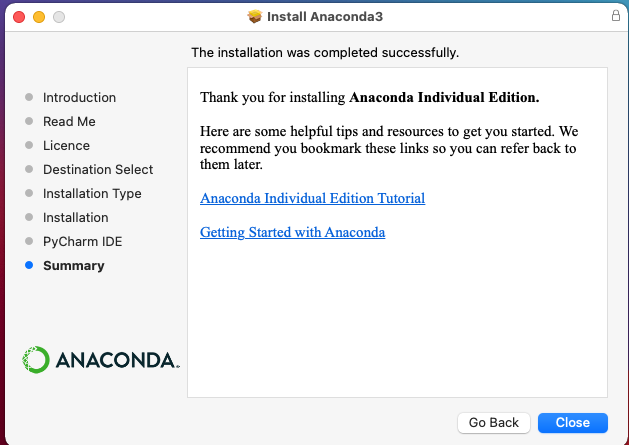Click the thank-you message text
Image resolution: width=629 pixels, height=445 pixels.
click(x=369, y=98)
